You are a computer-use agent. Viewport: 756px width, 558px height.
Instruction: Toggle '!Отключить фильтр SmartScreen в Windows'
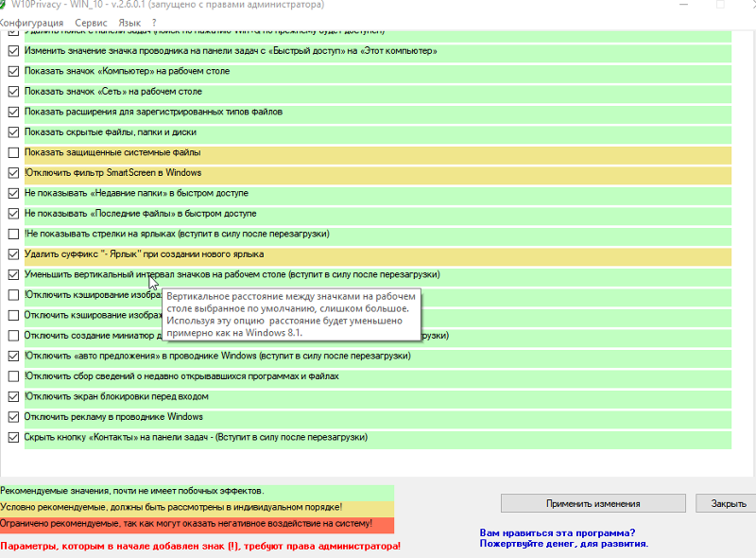[x=13, y=173]
